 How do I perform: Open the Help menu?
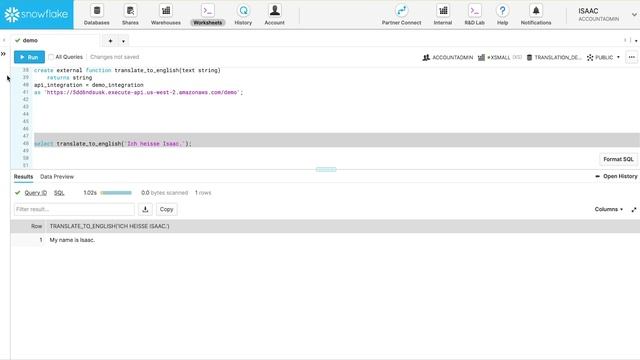[502, 15]
